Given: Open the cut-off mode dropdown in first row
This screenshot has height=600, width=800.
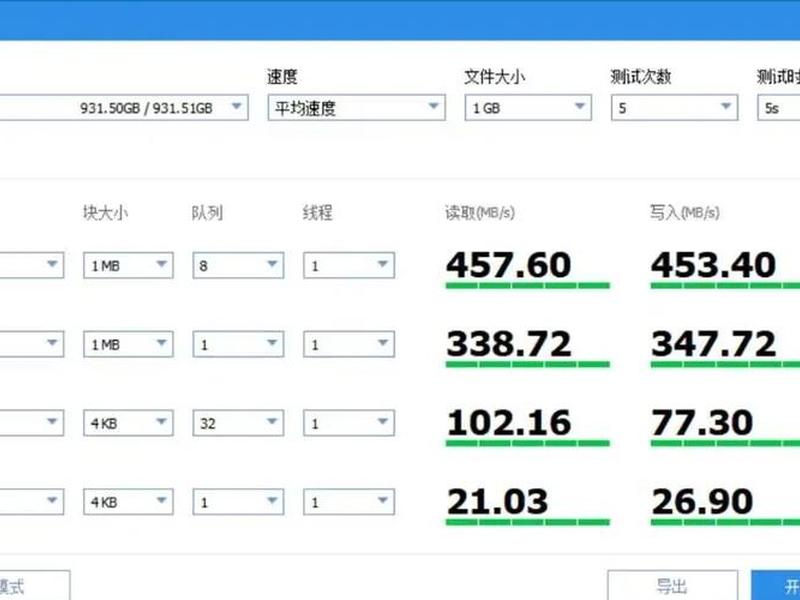Looking at the screenshot, I should [32, 265].
